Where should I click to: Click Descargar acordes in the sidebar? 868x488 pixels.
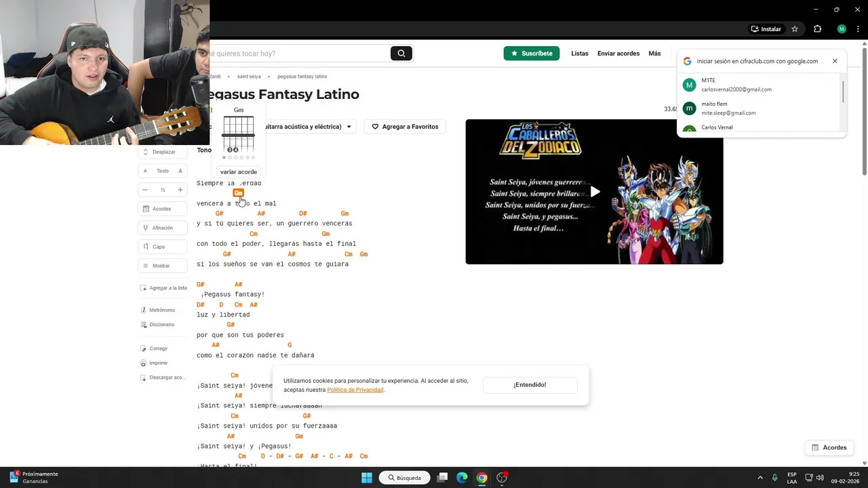(x=162, y=378)
